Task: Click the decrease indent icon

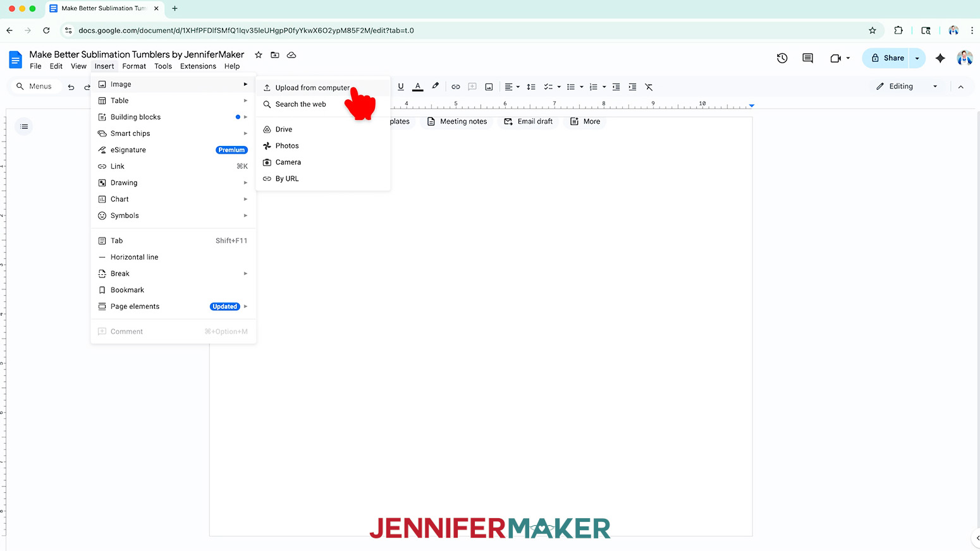Action: pyautogui.click(x=616, y=87)
